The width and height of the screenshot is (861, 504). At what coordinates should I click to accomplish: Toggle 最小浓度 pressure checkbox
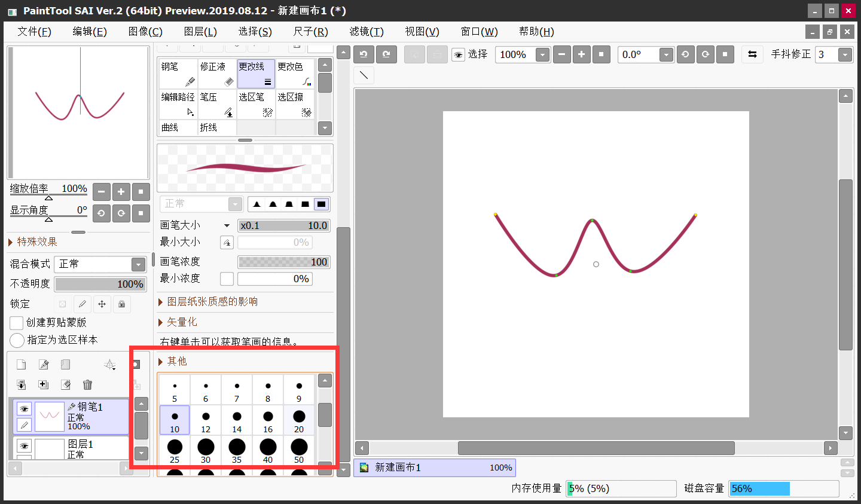(x=227, y=279)
